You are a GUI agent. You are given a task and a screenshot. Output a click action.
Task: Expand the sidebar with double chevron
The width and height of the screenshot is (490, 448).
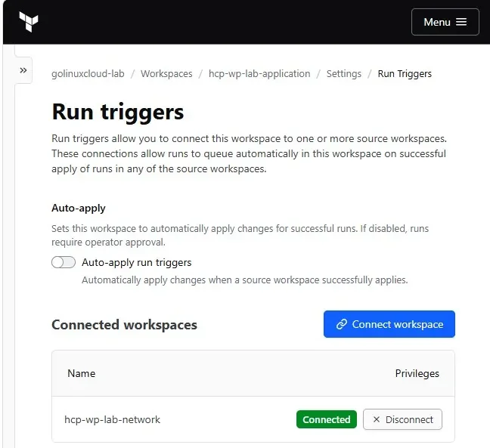pyautogui.click(x=23, y=70)
